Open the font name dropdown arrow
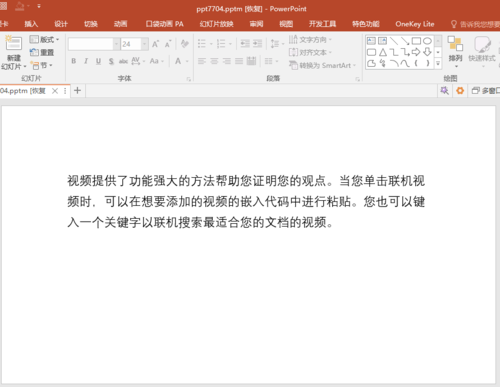Image resolution: width=500 pixels, height=387 pixels. [116, 44]
